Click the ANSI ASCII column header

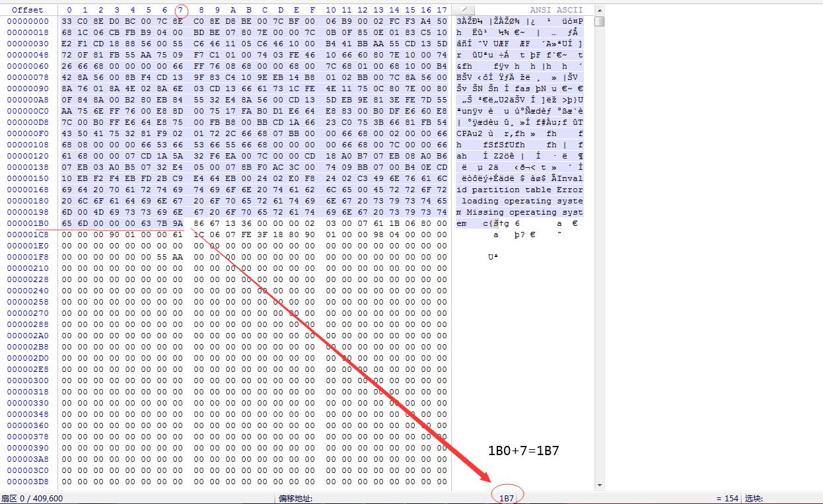click(556, 10)
